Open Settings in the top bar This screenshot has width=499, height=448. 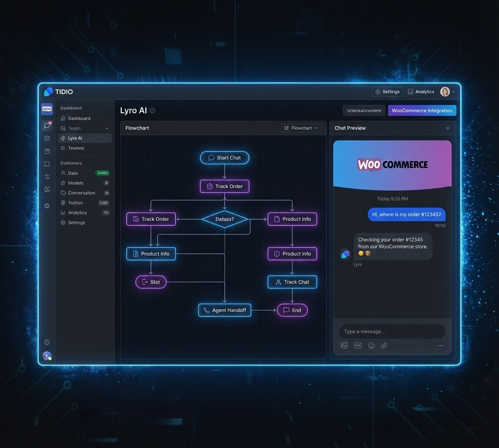387,92
